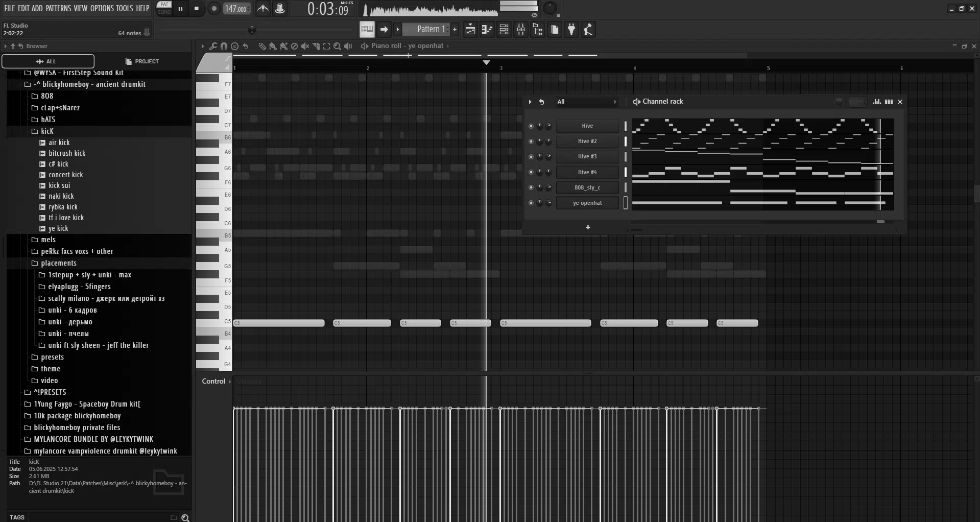This screenshot has height=522, width=980.
Task: Switch channel rack step/piano roll view icon
Action: click(889, 102)
